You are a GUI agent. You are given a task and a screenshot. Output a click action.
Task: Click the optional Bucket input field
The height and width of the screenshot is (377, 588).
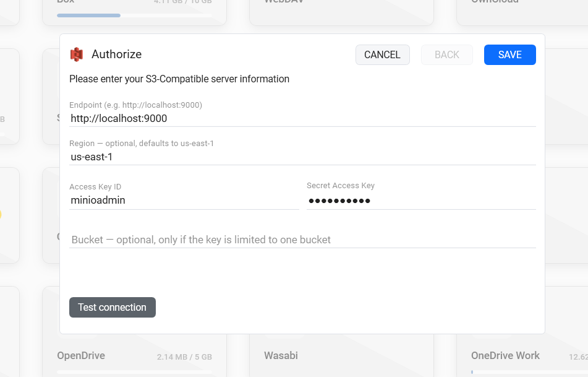pyautogui.click(x=302, y=240)
